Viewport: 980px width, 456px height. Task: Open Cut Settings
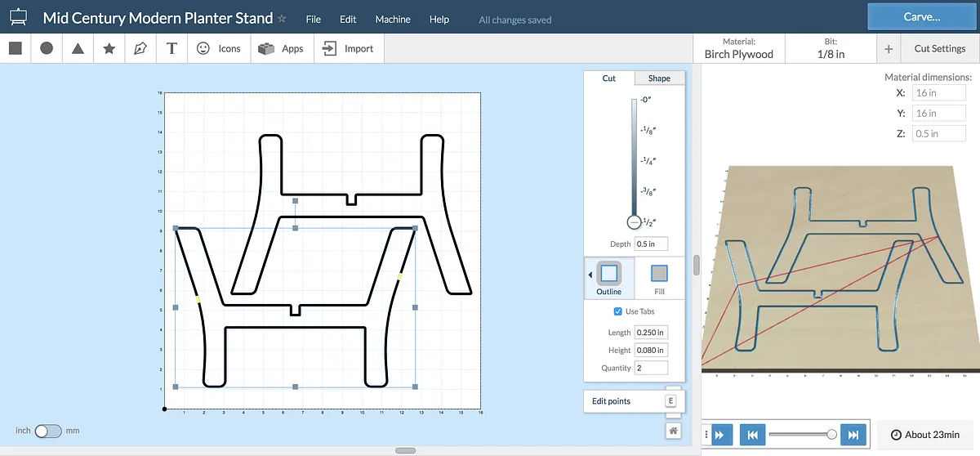click(x=939, y=48)
